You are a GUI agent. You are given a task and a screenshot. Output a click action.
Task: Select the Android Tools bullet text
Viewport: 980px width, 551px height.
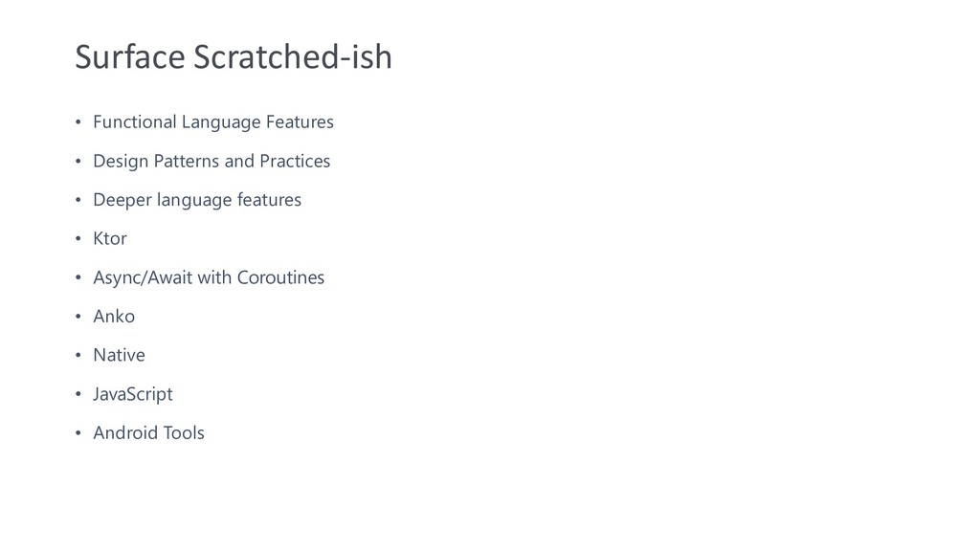pos(148,433)
